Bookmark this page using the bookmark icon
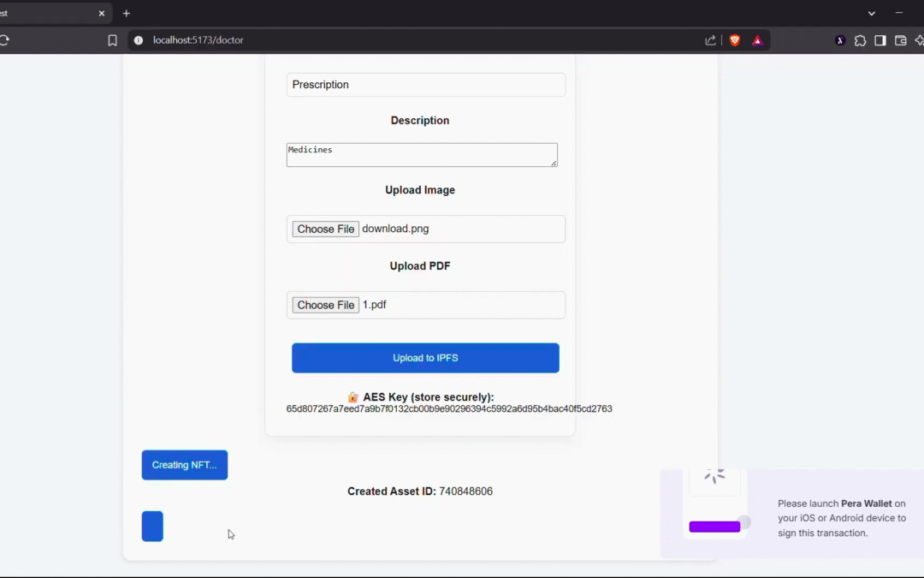Viewport: 924px width, 578px height. [x=112, y=39]
